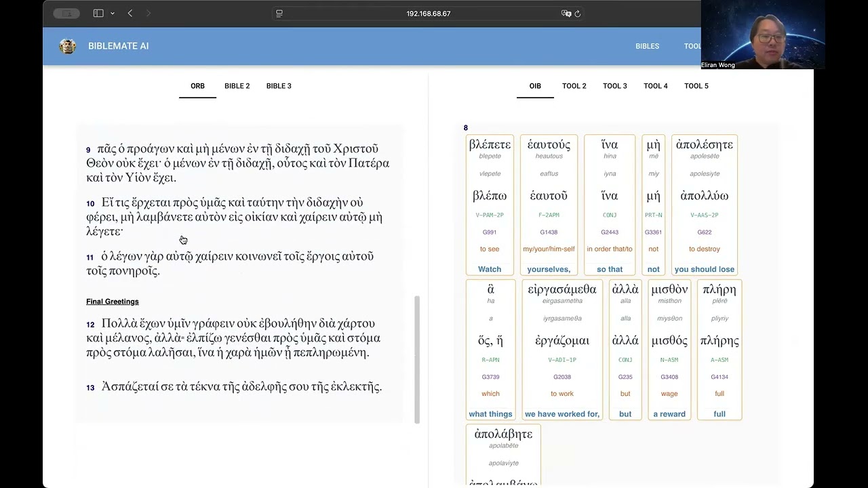The width and height of the screenshot is (868, 488).
Task: Click Strong's number G3408
Action: click(x=669, y=377)
